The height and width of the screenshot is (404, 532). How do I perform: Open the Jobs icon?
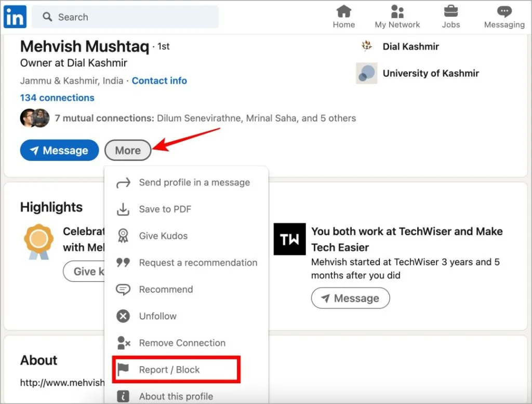click(x=450, y=11)
